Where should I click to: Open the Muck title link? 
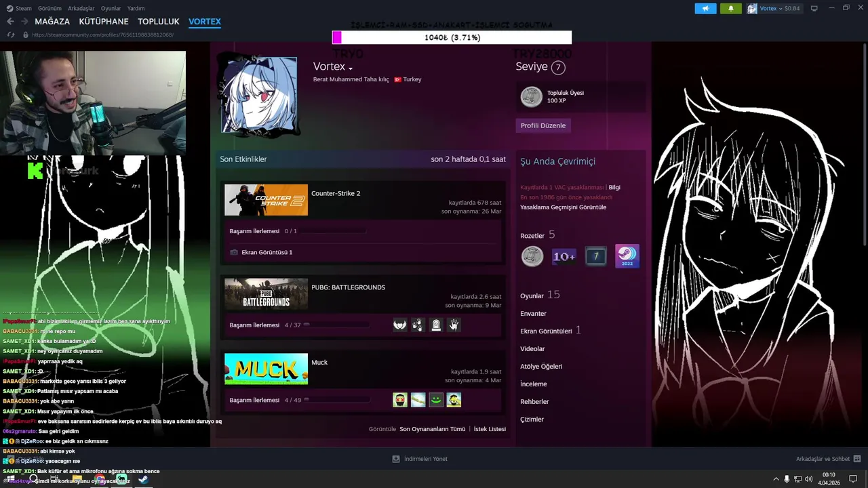tap(319, 362)
